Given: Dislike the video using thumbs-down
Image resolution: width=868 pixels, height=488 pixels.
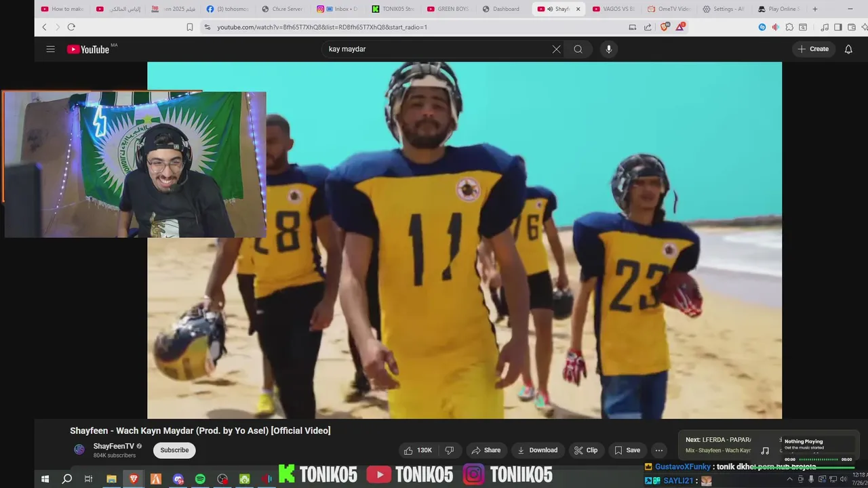Looking at the screenshot, I should coord(449,450).
